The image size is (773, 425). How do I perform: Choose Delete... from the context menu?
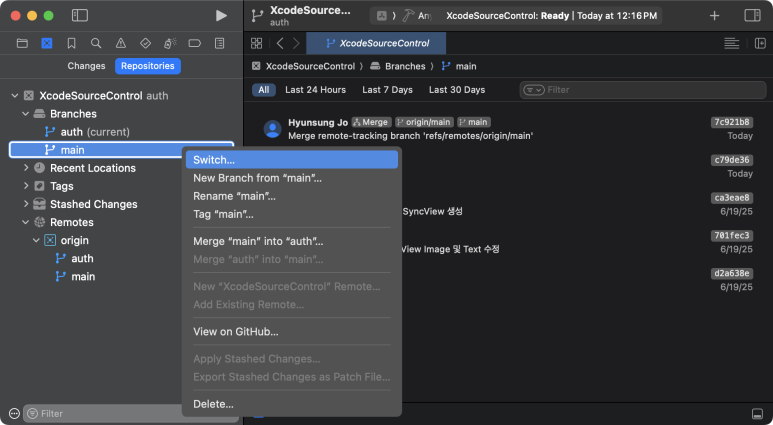[292, 404]
